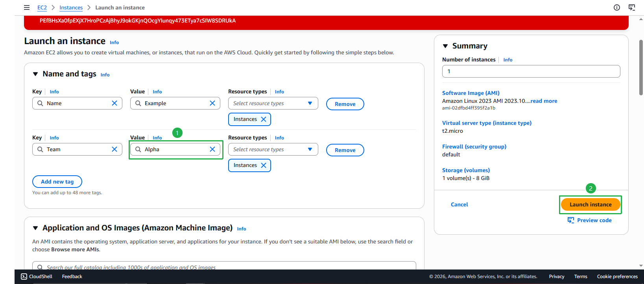Open resource types dropdown for Team tag

tap(273, 149)
